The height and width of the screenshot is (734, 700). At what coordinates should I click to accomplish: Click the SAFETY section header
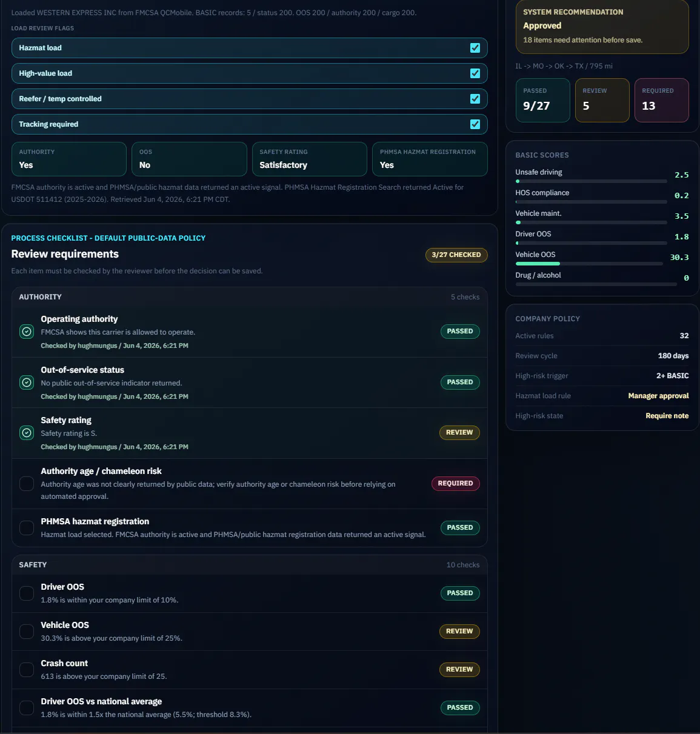(x=250, y=565)
